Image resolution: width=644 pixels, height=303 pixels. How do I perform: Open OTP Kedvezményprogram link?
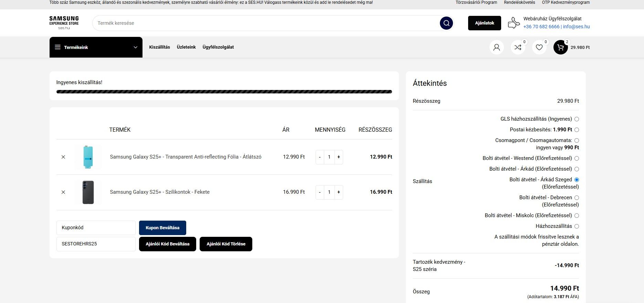[x=566, y=2]
